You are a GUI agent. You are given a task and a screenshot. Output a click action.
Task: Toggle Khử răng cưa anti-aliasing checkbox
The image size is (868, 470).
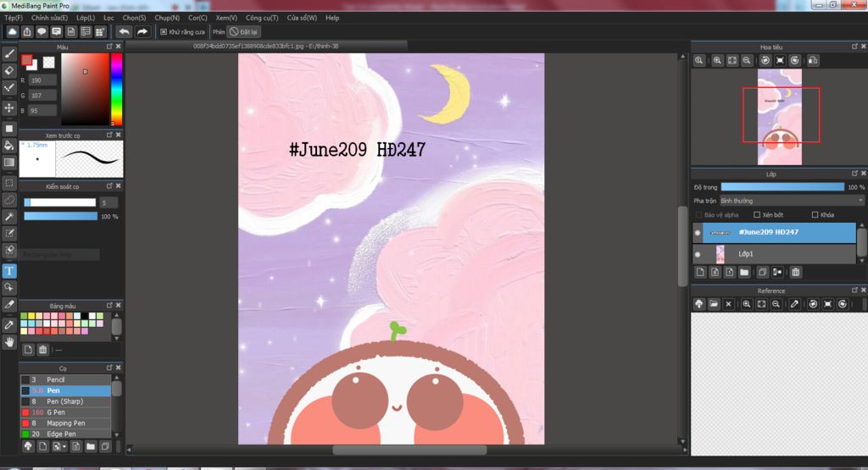(x=164, y=32)
